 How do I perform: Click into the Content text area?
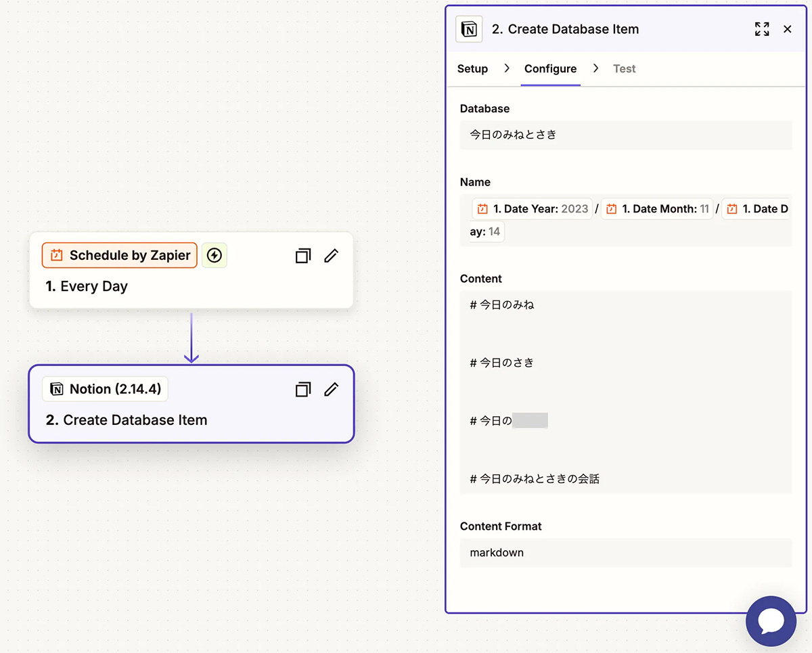click(625, 392)
